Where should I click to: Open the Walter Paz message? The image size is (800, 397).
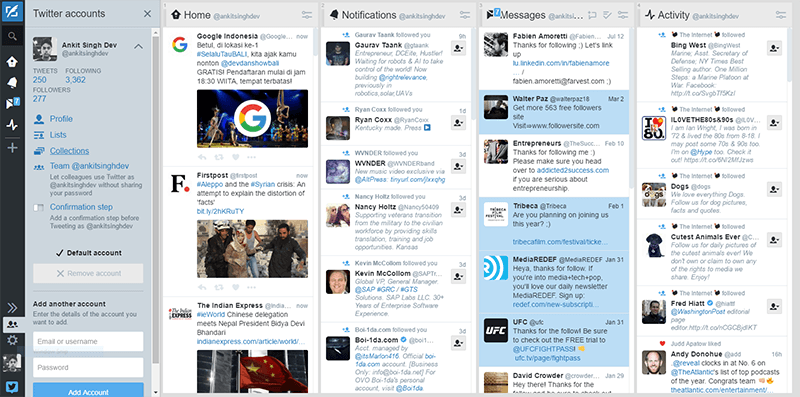554,112
